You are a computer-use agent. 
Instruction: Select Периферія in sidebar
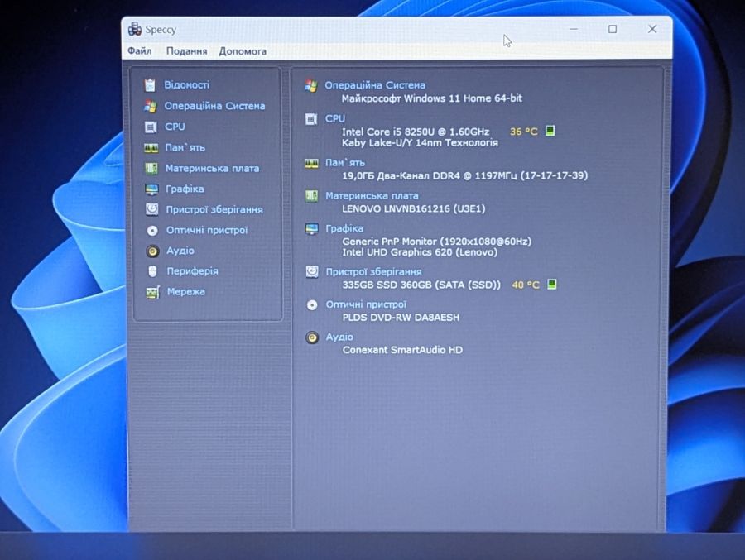click(x=192, y=270)
